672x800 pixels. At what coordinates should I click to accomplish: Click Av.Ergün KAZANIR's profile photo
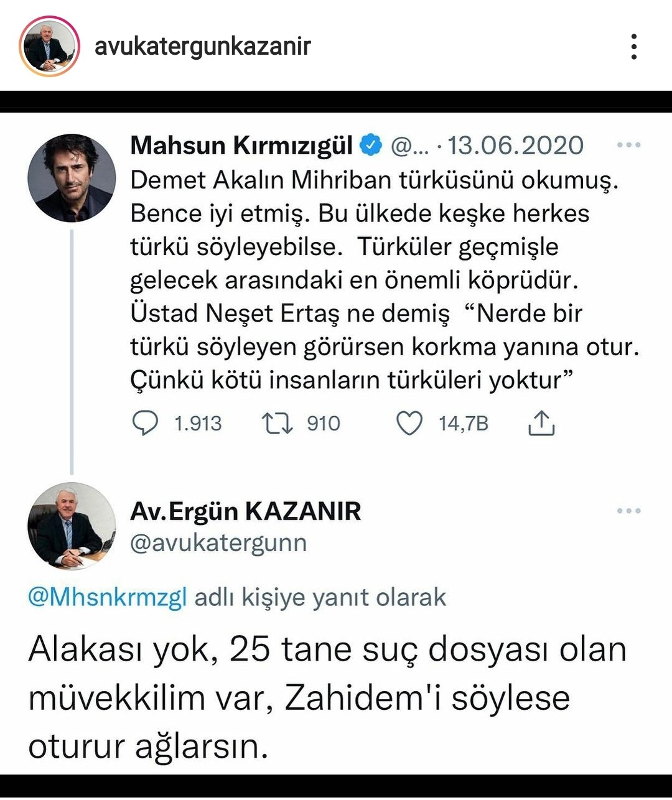click(x=72, y=526)
